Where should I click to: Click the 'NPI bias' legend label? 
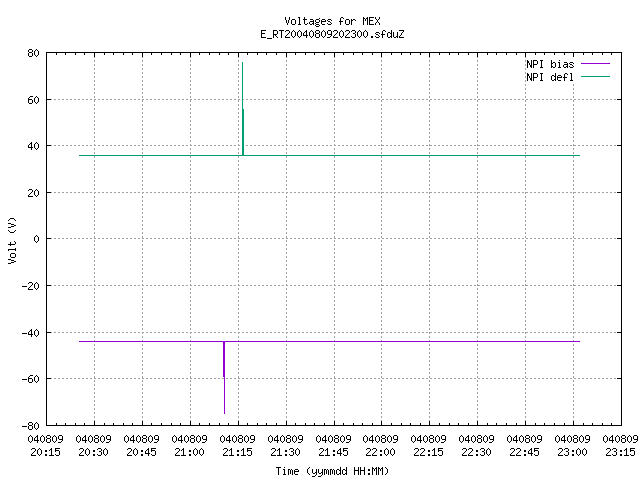pyautogui.click(x=550, y=64)
